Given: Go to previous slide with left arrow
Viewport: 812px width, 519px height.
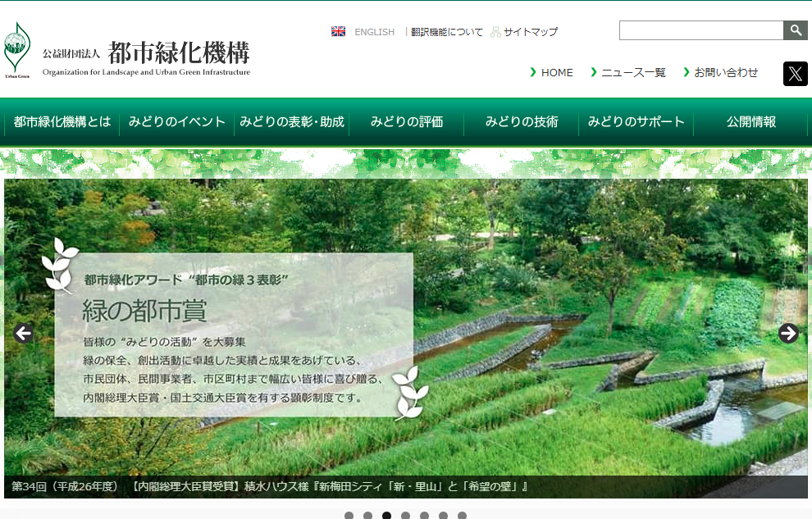Looking at the screenshot, I should [23, 334].
